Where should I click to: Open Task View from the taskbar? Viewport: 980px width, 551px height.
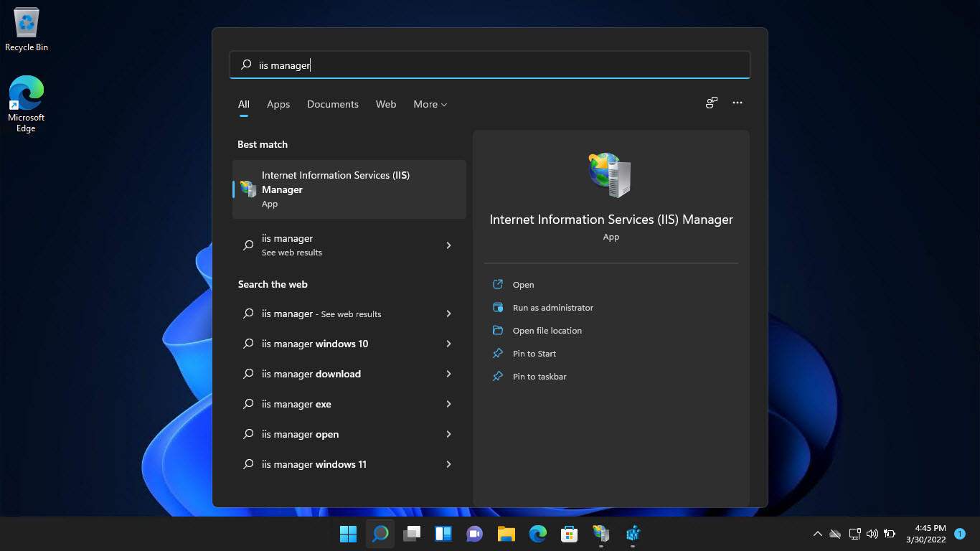pyautogui.click(x=411, y=534)
